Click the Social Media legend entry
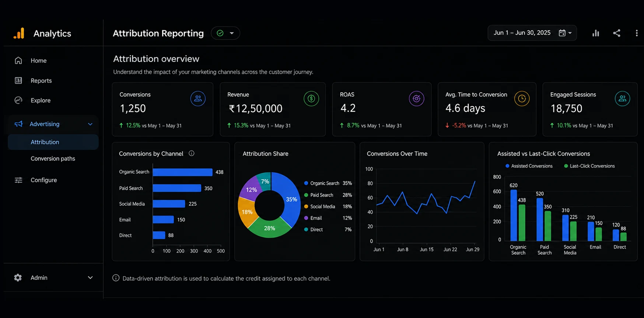Viewport: 644px width, 318px height. pyautogui.click(x=328, y=207)
